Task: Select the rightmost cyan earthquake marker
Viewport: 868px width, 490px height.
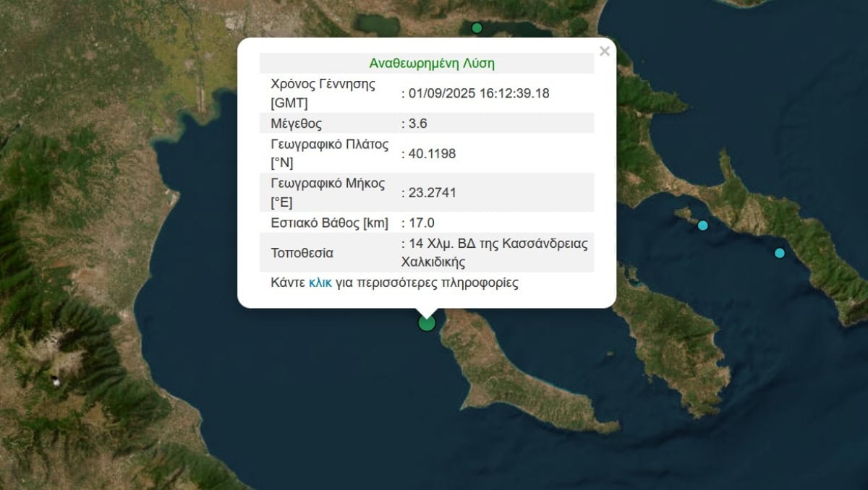Action: tap(779, 253)
